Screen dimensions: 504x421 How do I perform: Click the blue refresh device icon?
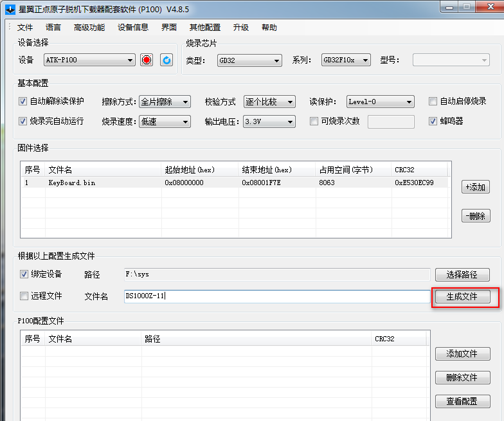[166, 60]
